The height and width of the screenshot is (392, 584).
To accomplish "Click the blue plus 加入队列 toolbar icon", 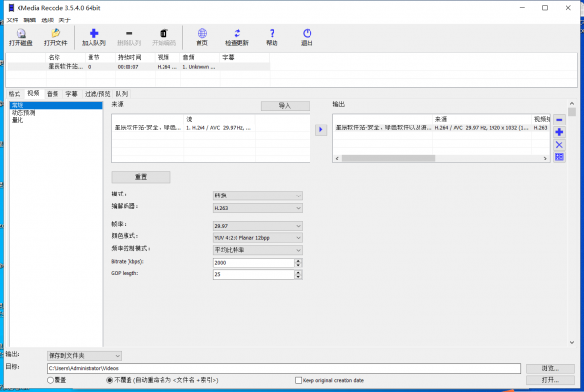I will pos(93,33).
